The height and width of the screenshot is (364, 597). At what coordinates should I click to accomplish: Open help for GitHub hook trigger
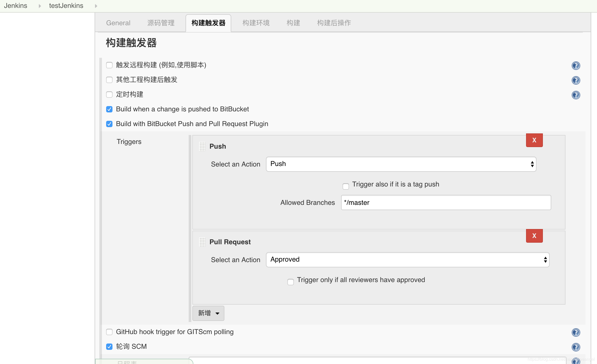576,332
